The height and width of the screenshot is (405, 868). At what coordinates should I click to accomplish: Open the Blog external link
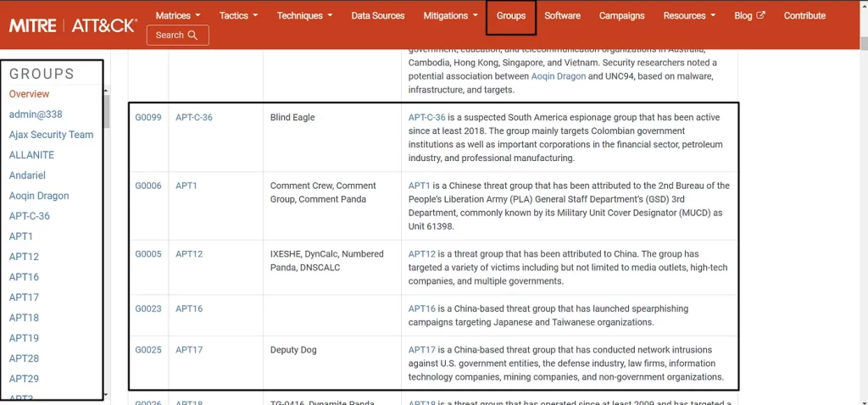click(x=749, y=15)
